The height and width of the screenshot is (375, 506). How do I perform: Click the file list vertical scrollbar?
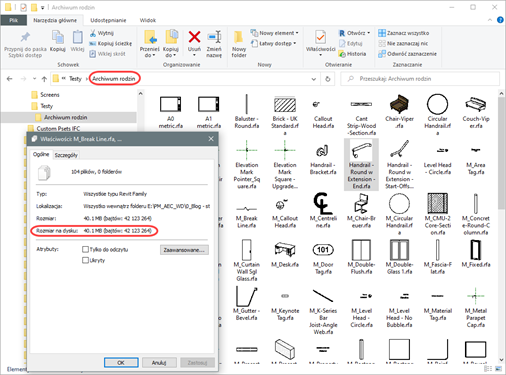[x=501, y=154]
